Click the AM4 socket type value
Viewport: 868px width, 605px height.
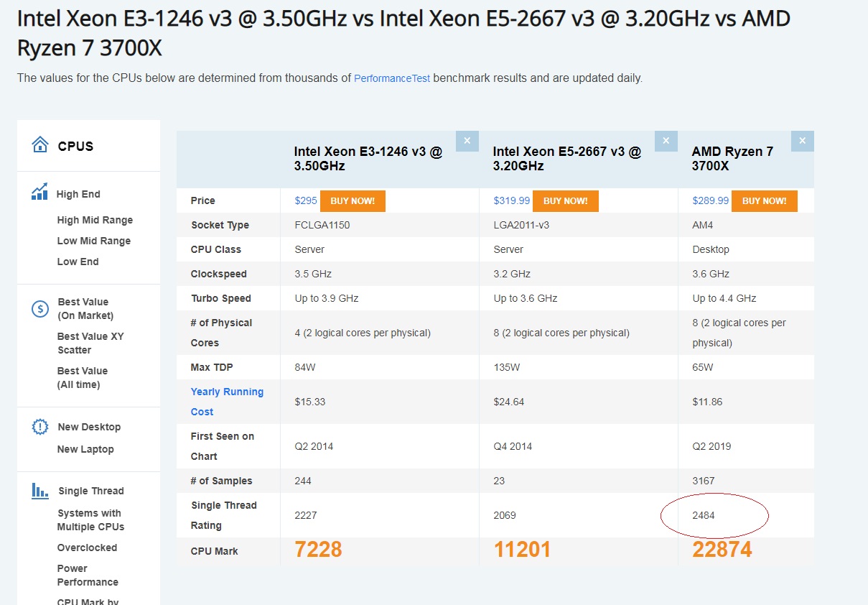coord(703,225)
